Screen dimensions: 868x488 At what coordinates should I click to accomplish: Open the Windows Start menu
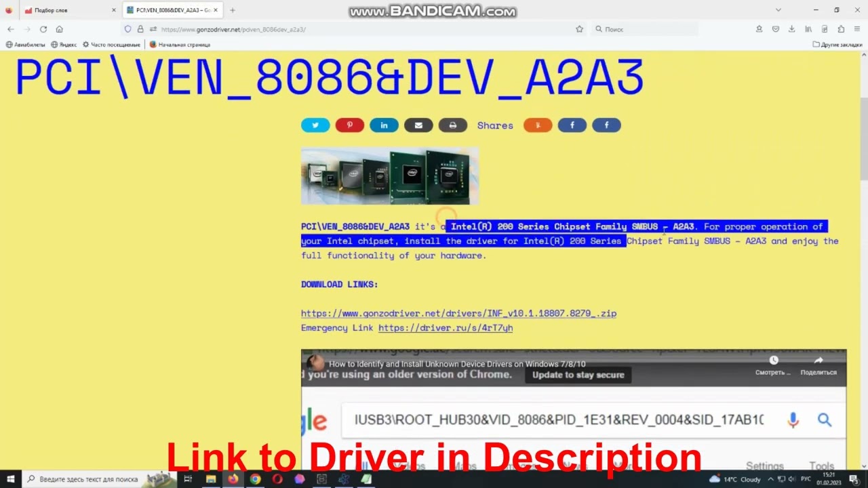point(11,479)
